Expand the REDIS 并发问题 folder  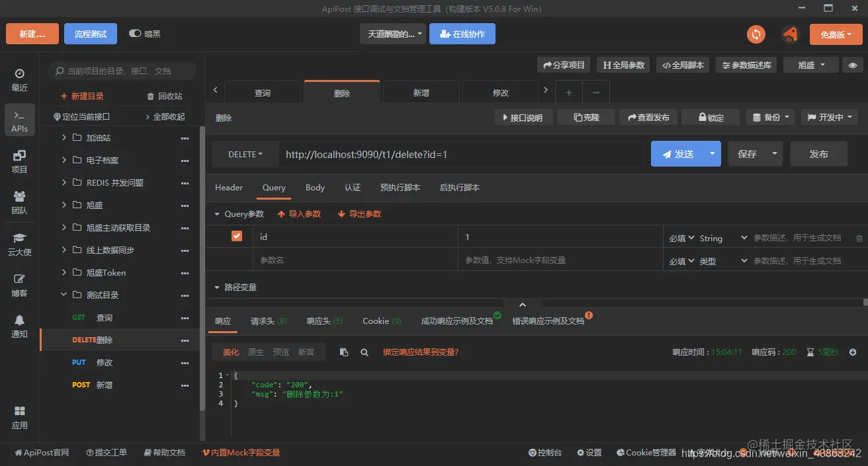tap(64, 182)
